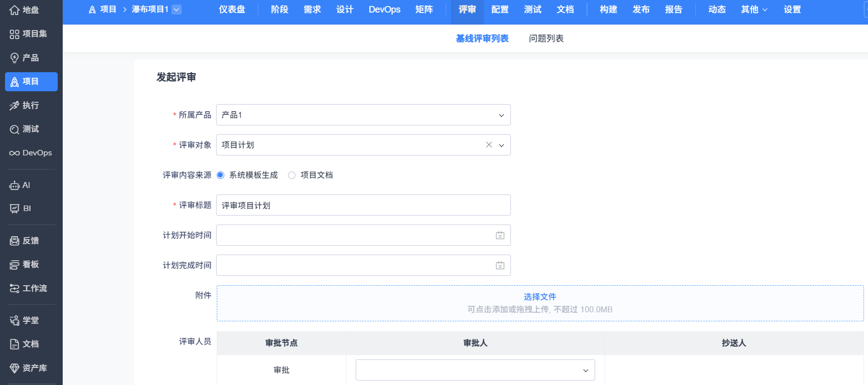Click the 选择文件 upload link
This screenshot has width=868, height=385.
540,297
